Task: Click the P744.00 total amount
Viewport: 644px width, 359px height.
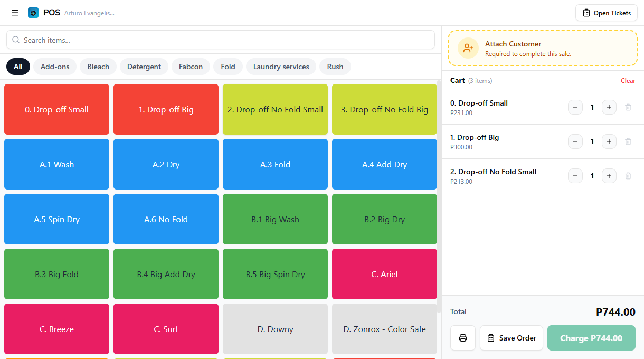Action: [615, 312]
